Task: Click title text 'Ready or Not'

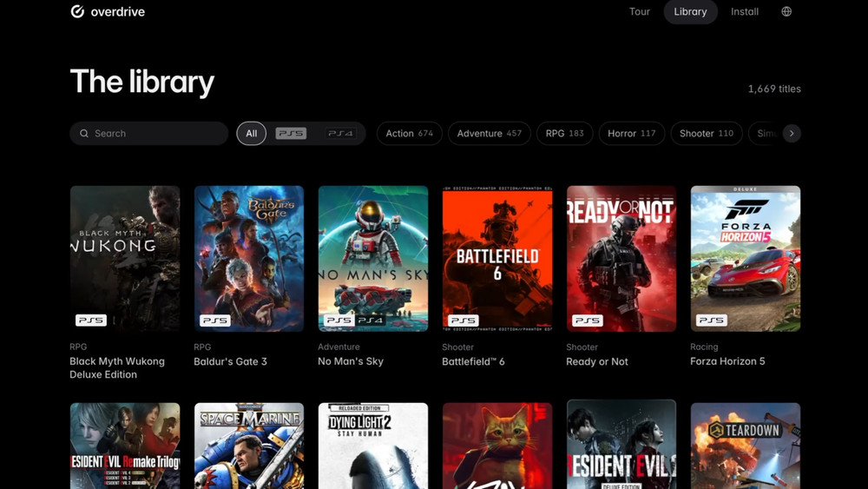Action: tap(597, 361)
